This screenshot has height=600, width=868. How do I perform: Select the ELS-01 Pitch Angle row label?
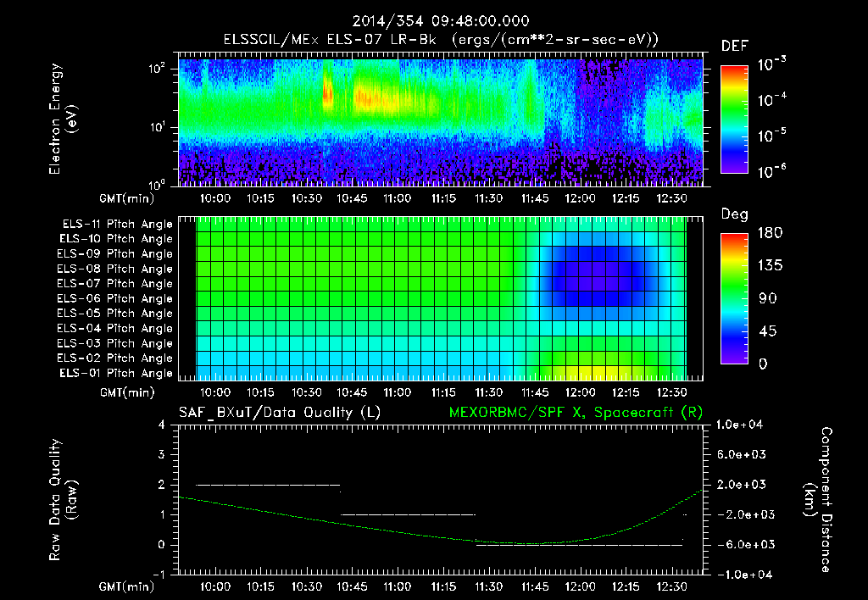click(116, 373)
